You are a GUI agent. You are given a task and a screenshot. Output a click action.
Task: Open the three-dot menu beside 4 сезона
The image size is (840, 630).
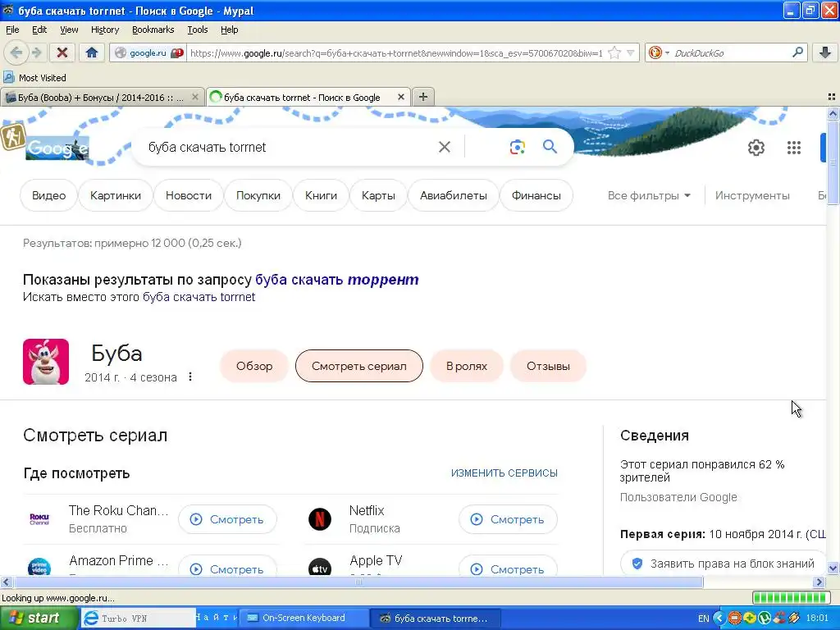pos(190,377)
